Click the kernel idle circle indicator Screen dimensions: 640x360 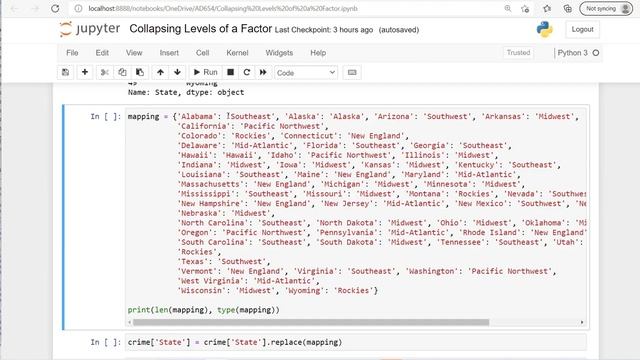click(596, 53)
